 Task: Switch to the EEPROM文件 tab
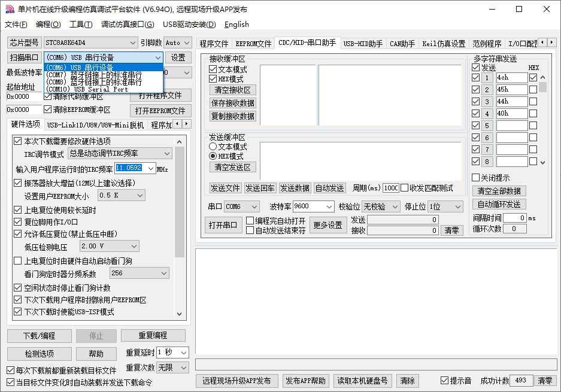(x=253, y=44)
